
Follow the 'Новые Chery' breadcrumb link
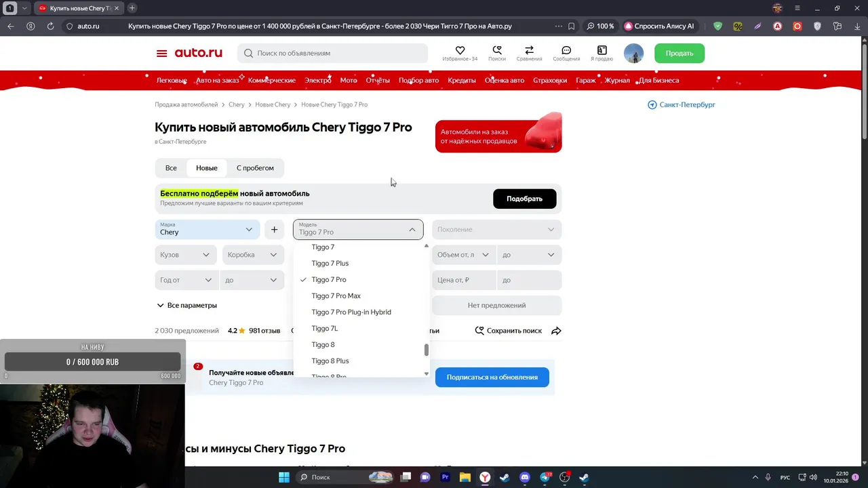tap(273, 104)
